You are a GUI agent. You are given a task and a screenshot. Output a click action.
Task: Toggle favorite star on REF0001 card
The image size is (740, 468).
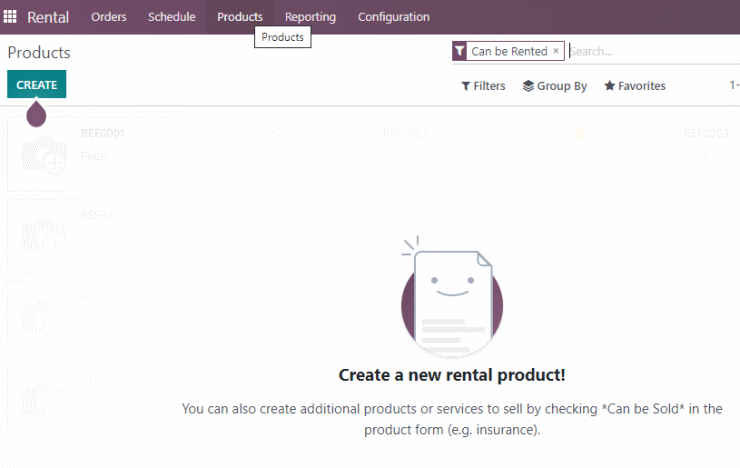pyautogui.click(x=279, y=133)
